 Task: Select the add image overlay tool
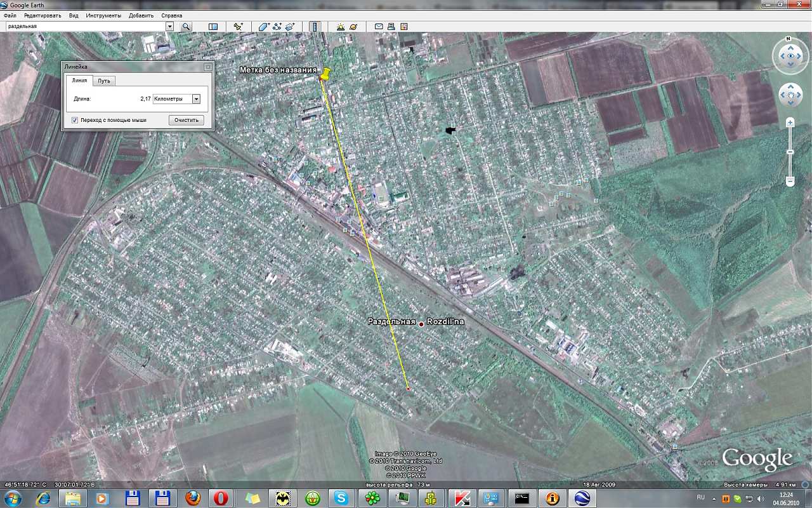pos(290,27)
